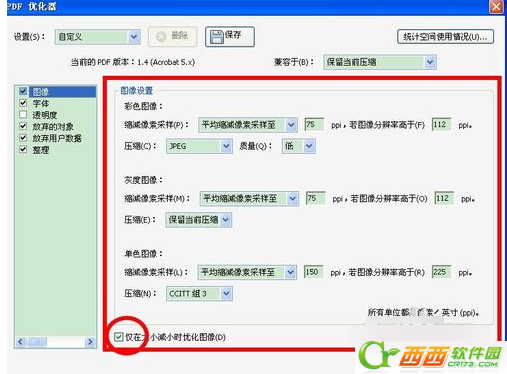
Task: Select the 透明度 panel in the list
Action: click(x=45, y=115)
